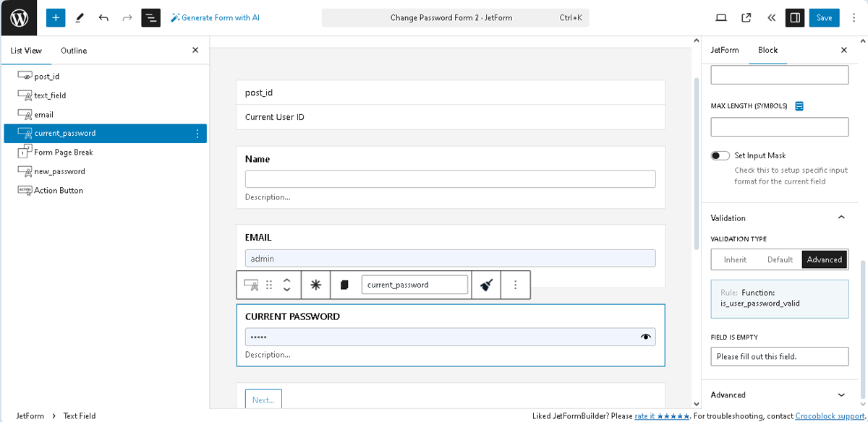Switch to the Outline tab
The height and width of the screenshot is (422, 868).
coord(73,51)
